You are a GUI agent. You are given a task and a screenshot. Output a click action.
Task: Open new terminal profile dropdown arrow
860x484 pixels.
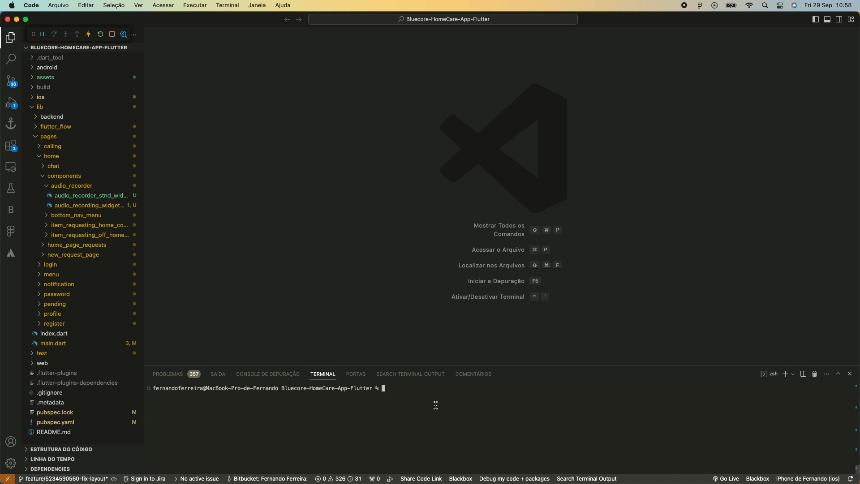point(793,374)
